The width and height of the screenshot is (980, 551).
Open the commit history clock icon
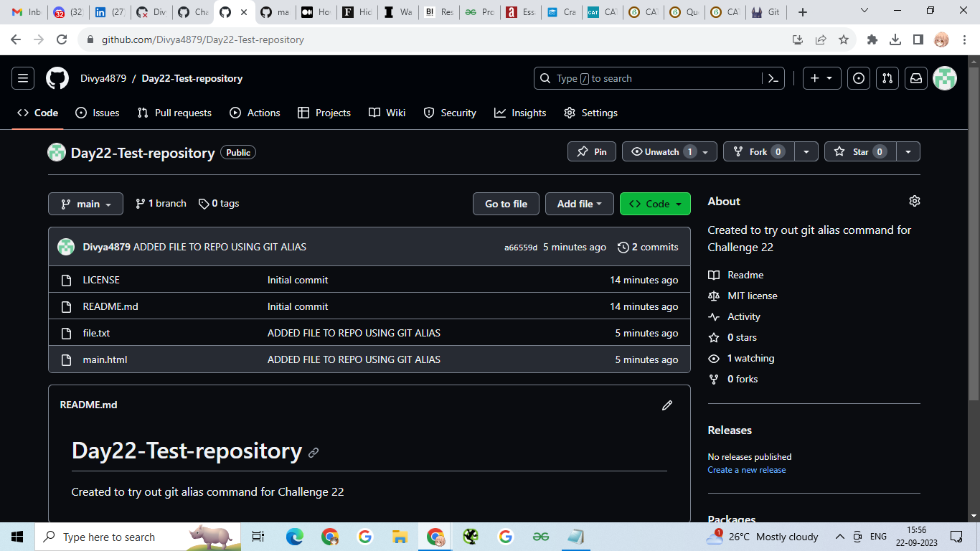pos(622,247)
